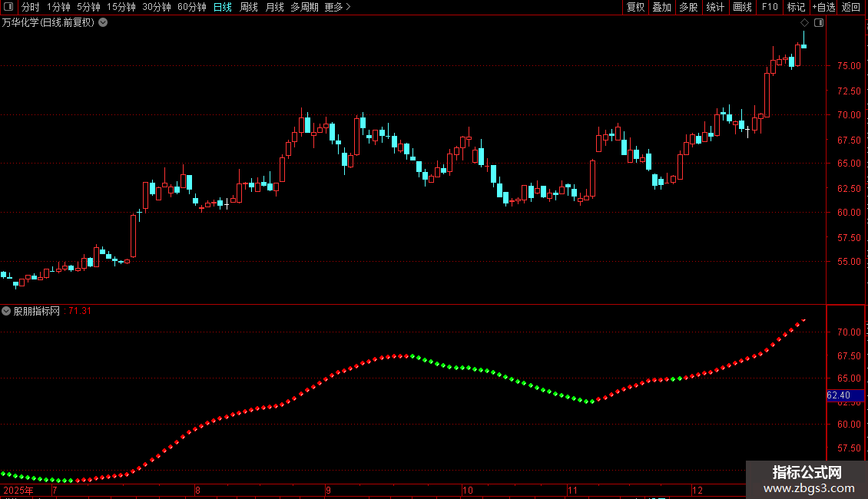Click the 55.00 price axis label
This screenshot has width=868, height=499.
pyautogui.click(x=849, y=262)
